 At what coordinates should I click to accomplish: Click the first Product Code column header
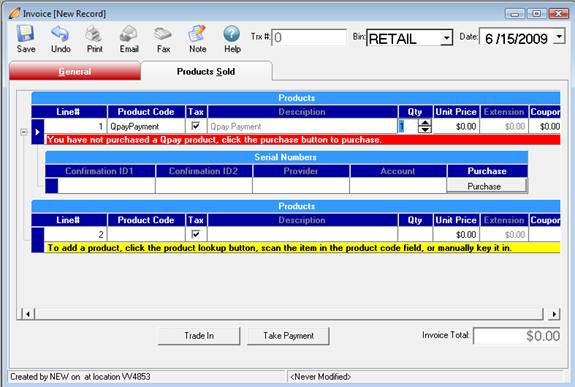[x=146, y=112]
